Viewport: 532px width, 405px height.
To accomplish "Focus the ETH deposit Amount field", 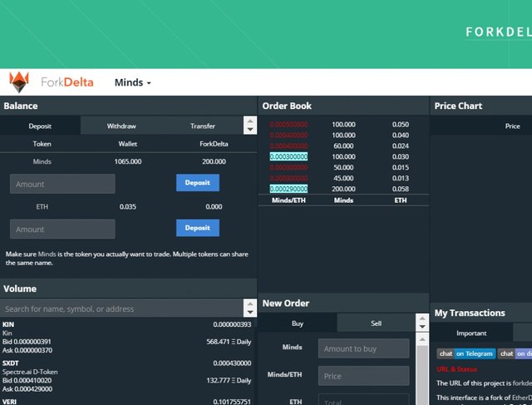I will click(62, 230).
